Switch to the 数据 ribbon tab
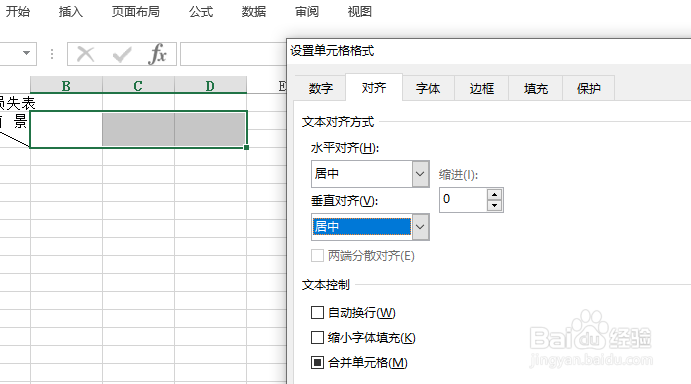The image size is (691, 384). [254, 11]
